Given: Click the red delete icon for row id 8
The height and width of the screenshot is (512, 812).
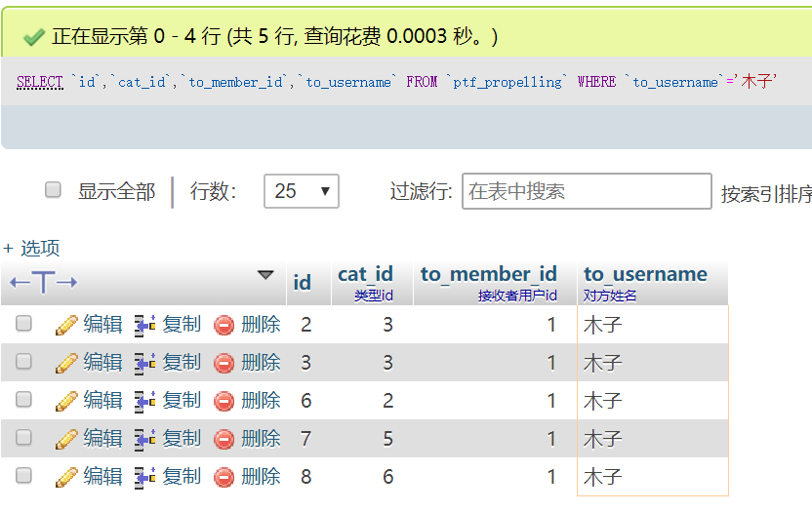Looking at the screenshot, I should coord(224,477).
